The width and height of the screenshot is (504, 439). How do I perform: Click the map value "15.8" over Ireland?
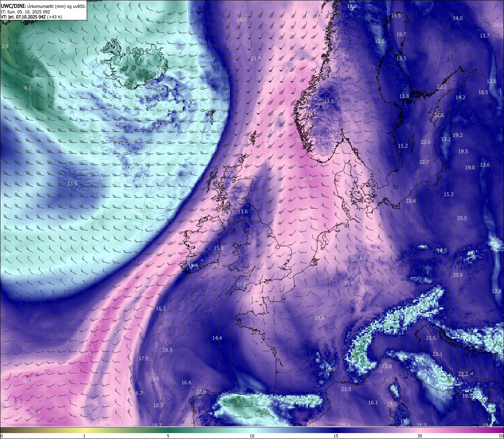(x=219, y=248)
